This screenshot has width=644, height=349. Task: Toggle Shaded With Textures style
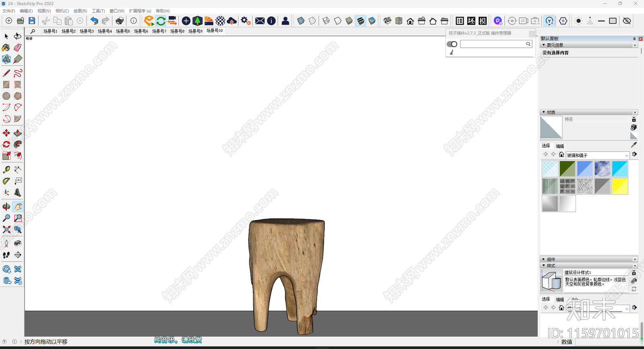pos(361,21)
